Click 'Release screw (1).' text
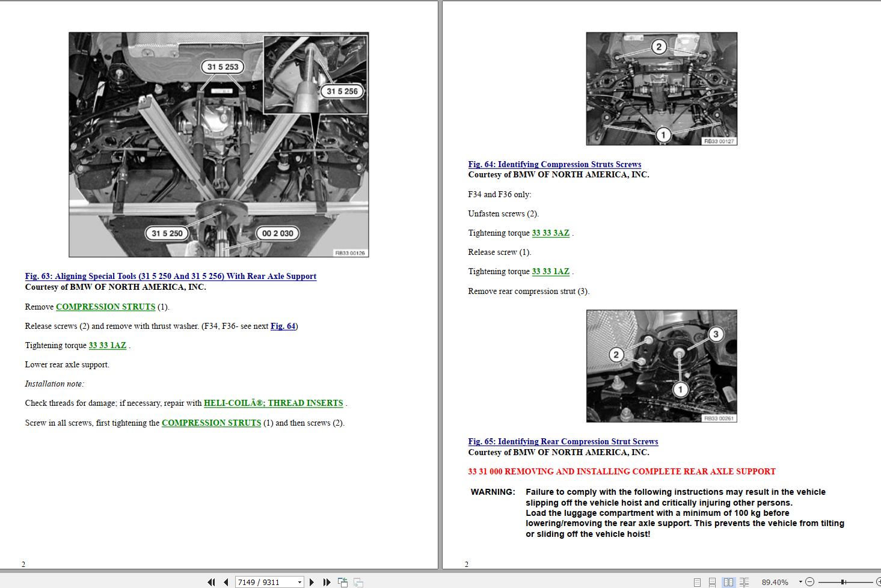This screenshot has width=881, height=588. (500, 252)
